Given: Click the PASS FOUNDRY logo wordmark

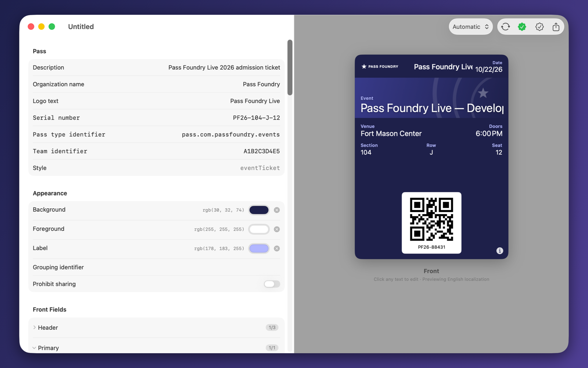Looking at the screenshot, I should [383, 67].
